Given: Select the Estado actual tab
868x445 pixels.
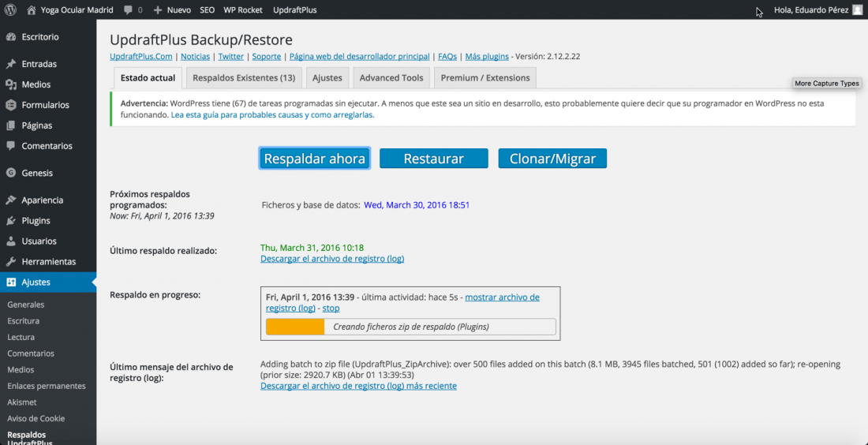Looking at the screenshot, I should (148, 78).
